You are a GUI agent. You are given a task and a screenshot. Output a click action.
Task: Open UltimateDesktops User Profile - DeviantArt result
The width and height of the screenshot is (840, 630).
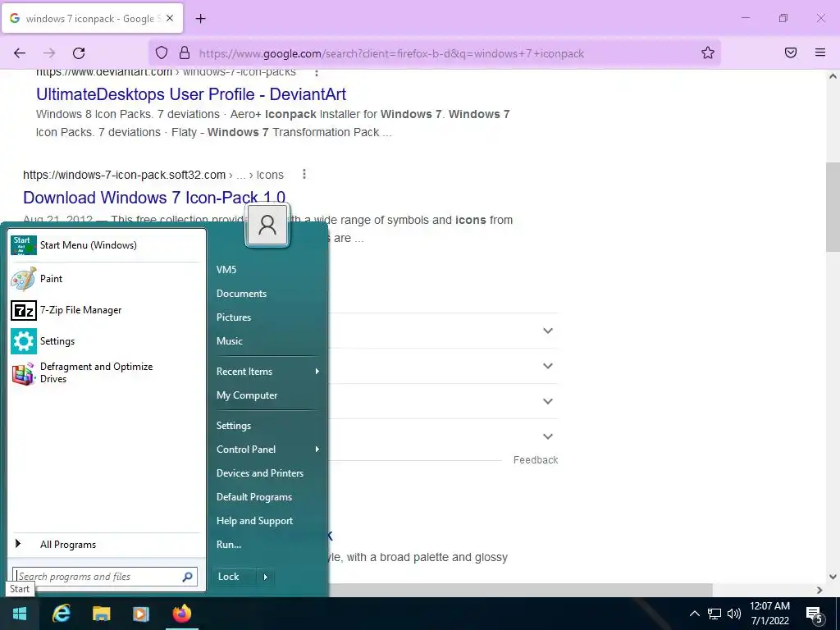pos(191,94)
